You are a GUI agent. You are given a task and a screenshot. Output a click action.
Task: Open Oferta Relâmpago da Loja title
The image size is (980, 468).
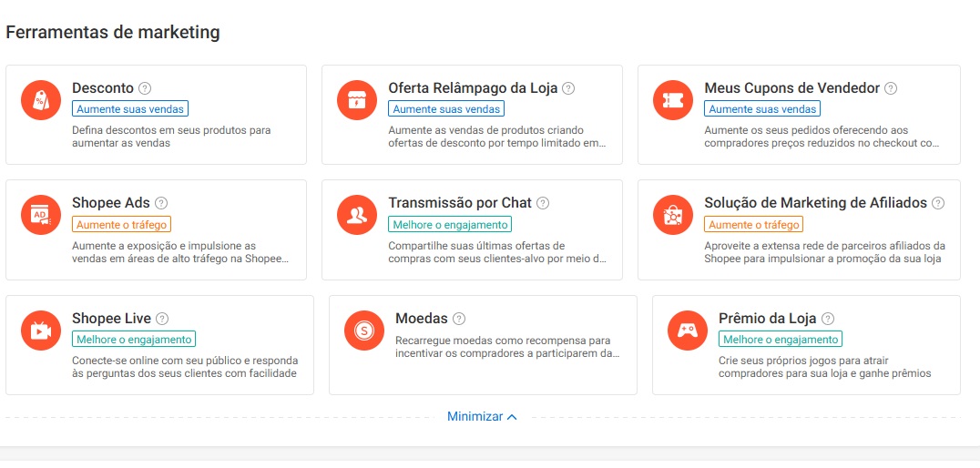(x=473, y=88)
